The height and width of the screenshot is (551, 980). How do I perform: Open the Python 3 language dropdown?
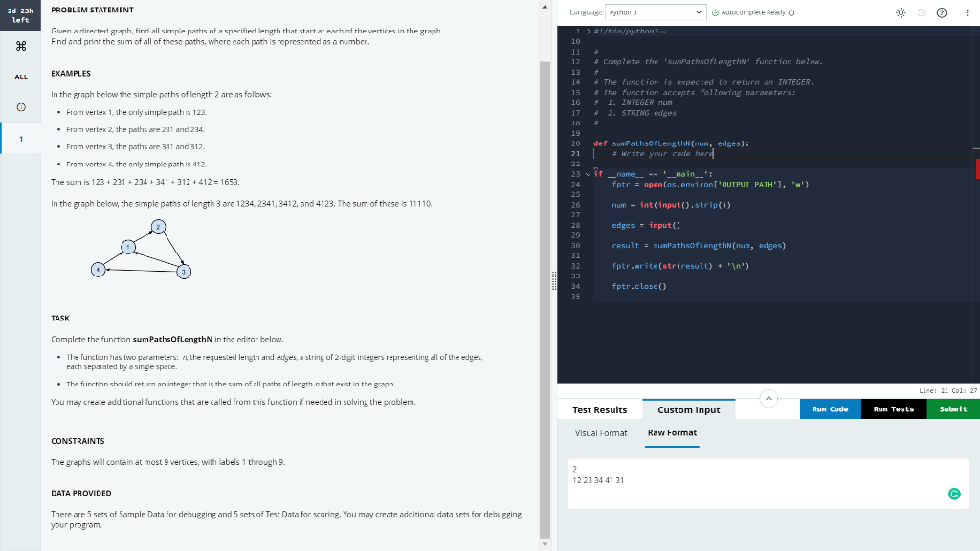(656, 12)
